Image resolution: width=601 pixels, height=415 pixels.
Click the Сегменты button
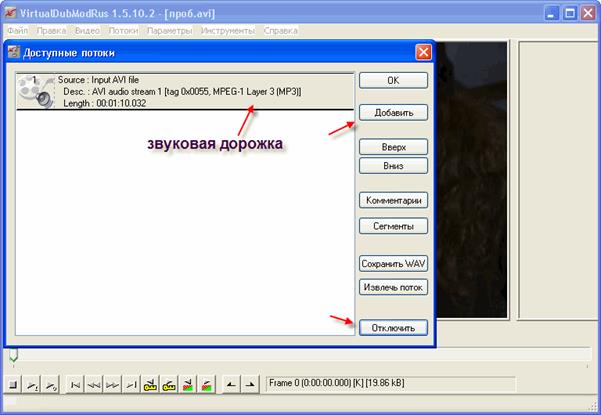tap(393, 226)
